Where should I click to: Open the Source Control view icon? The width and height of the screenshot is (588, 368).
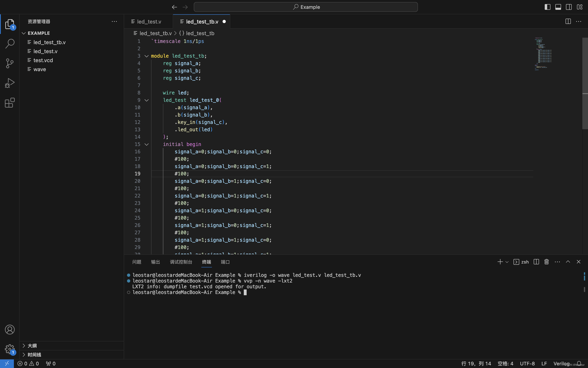tap(10, 64)
